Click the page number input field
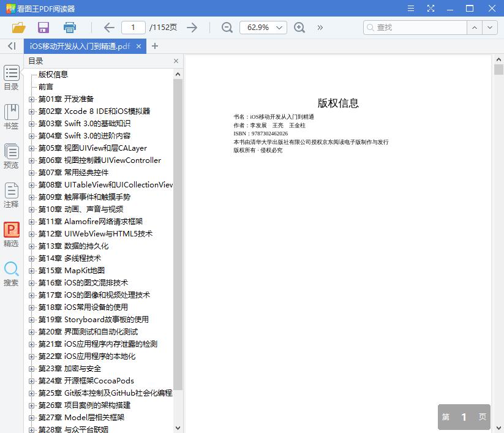504x433 pixels. tap(134, 28)
